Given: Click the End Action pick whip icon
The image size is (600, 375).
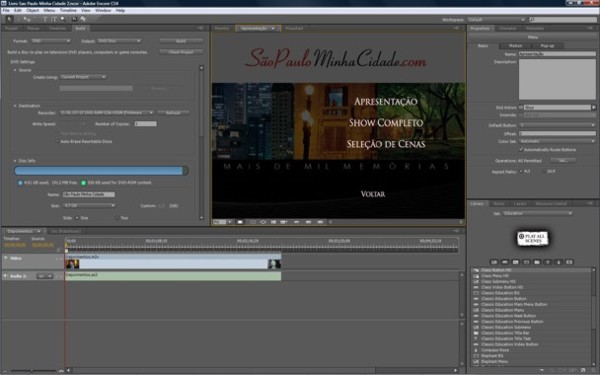Looking at the screenshot, I should (x=521, y=108).
